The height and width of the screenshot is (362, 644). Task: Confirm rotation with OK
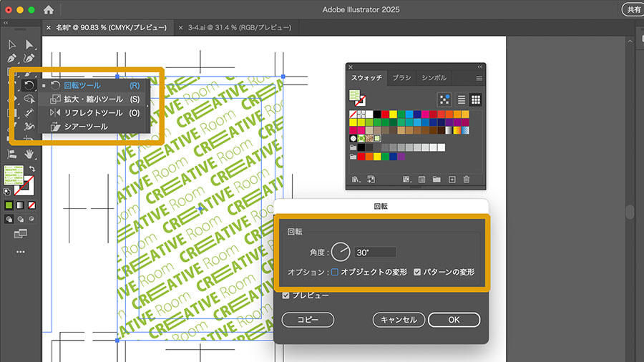454,320
